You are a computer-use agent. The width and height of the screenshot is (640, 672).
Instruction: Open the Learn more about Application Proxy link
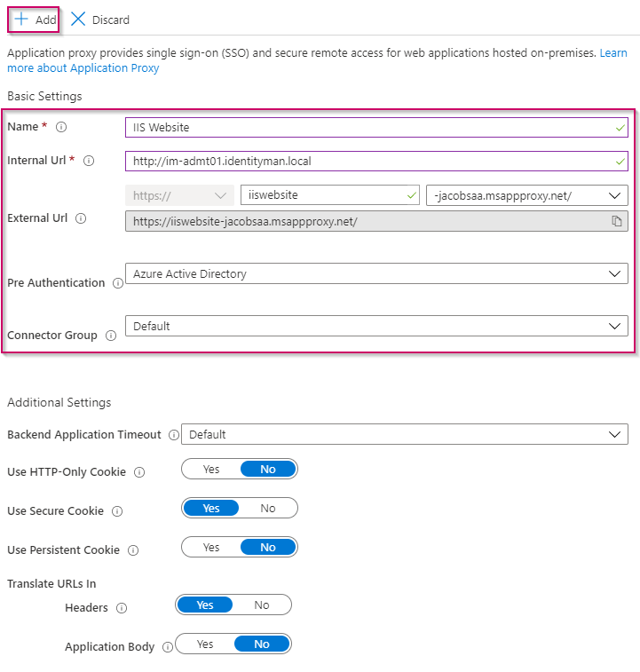(x=83, y=68)
